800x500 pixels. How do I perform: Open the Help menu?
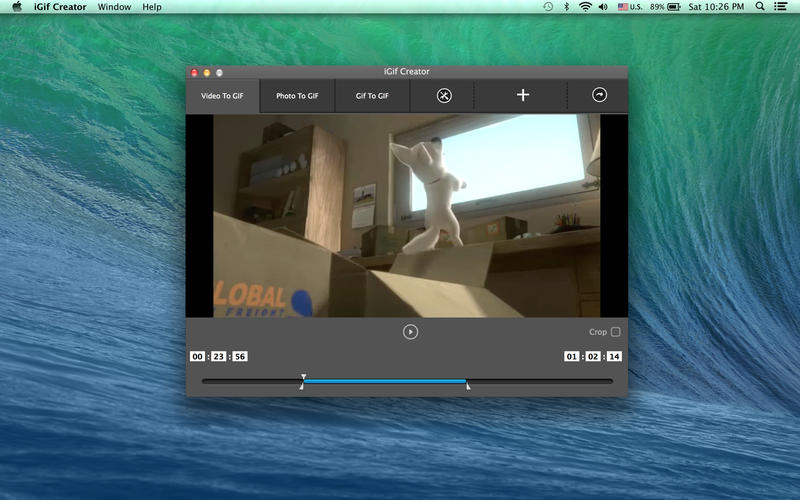click(152, 7)
